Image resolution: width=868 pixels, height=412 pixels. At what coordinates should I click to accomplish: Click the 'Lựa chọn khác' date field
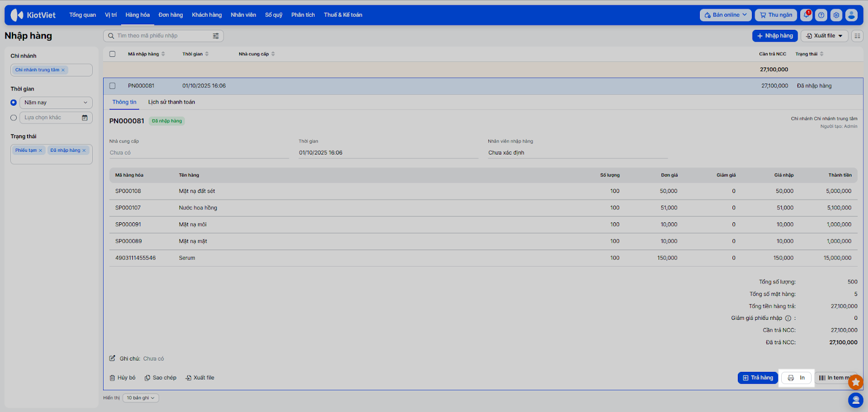click(56, 118)
